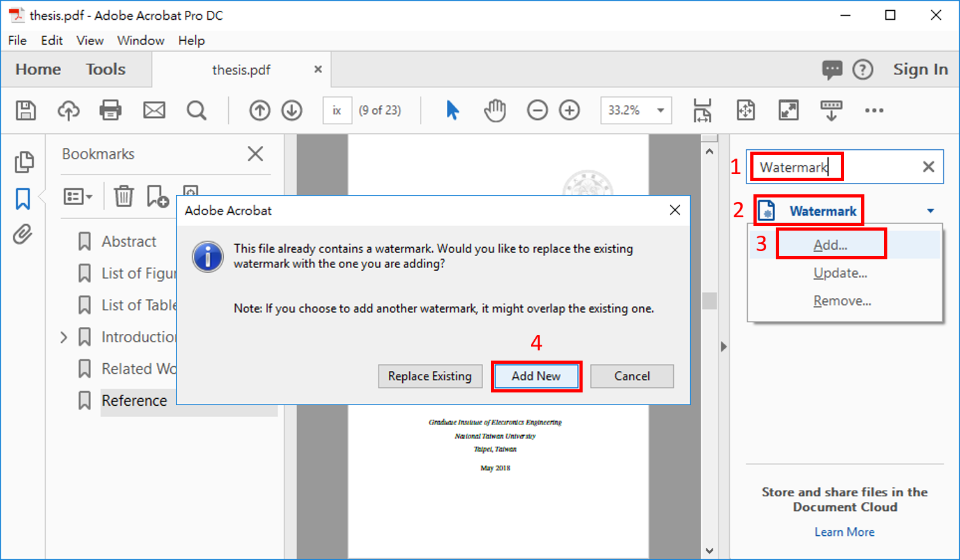This screenshot has width=960, height=560.
Task: Open the Learn More link
Action: [x=845, y=532]
